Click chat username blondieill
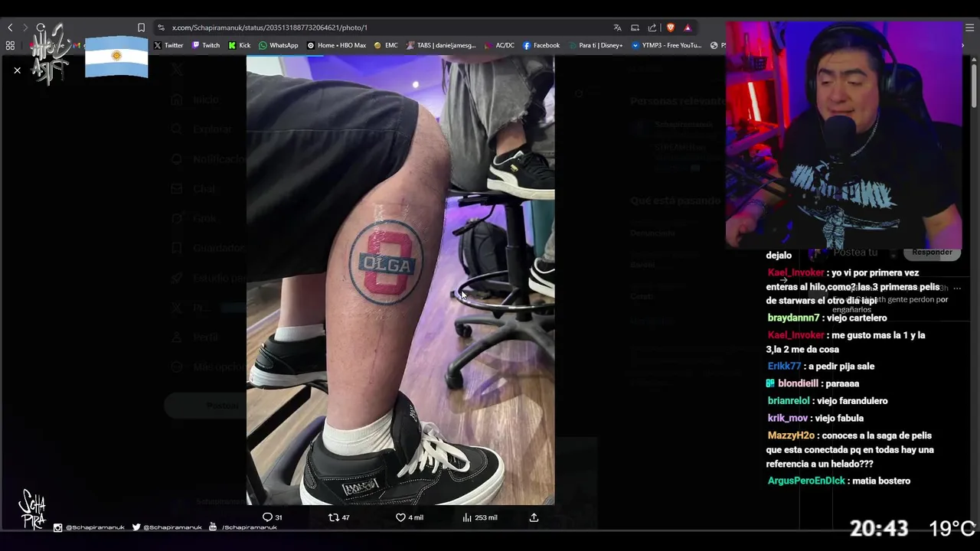 coord(799,383)
